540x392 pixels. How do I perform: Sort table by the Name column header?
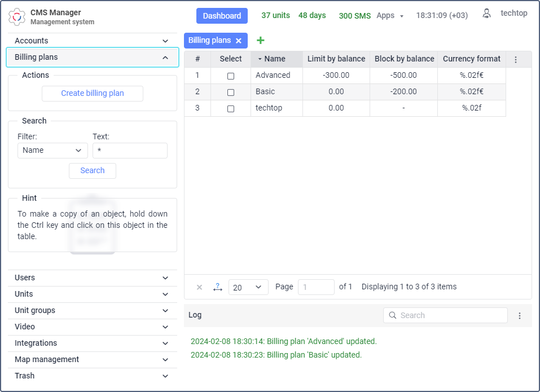(x=275, y=59)
